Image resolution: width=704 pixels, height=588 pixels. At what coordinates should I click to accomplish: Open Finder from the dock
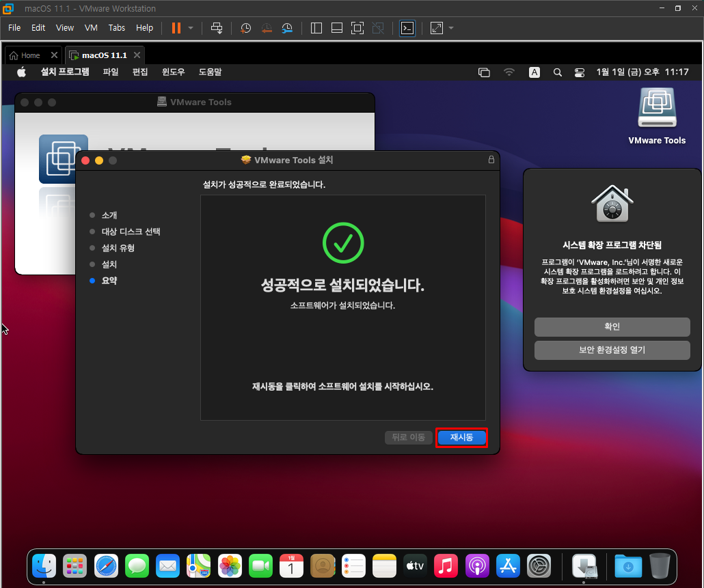point(44,566)
